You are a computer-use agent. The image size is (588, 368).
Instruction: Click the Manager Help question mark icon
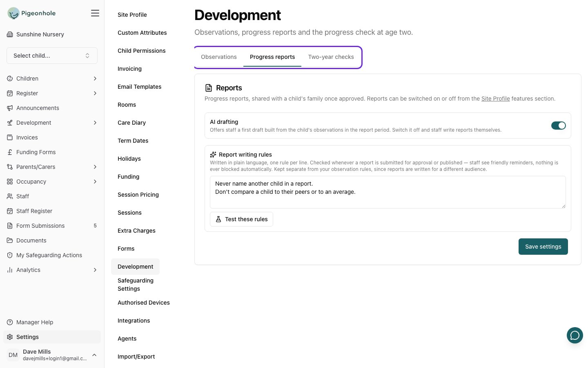click(10, 322)
